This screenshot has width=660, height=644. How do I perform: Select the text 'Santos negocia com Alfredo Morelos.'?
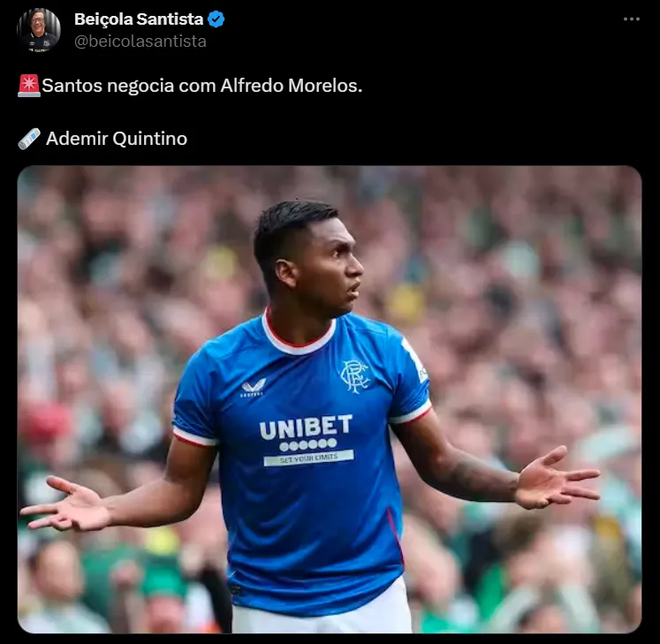click(202, 86)
